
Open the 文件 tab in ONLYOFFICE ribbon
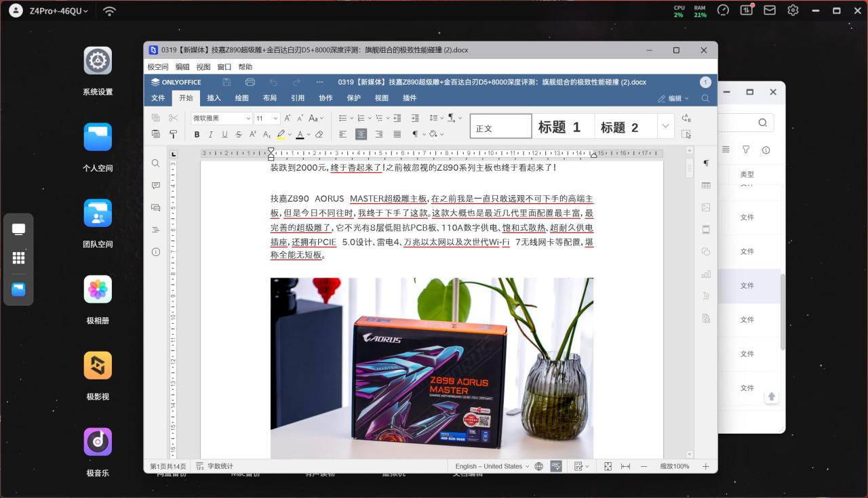[x=158, y=98]
